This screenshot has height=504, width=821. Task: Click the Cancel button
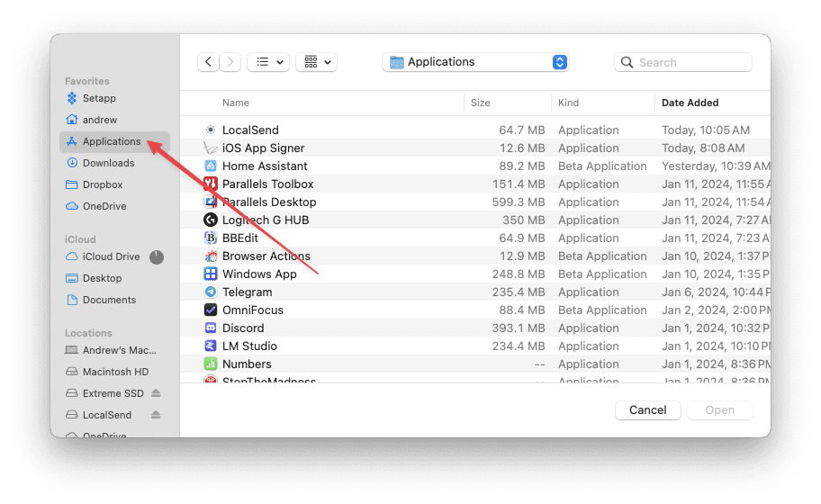(x=647, y=410)
